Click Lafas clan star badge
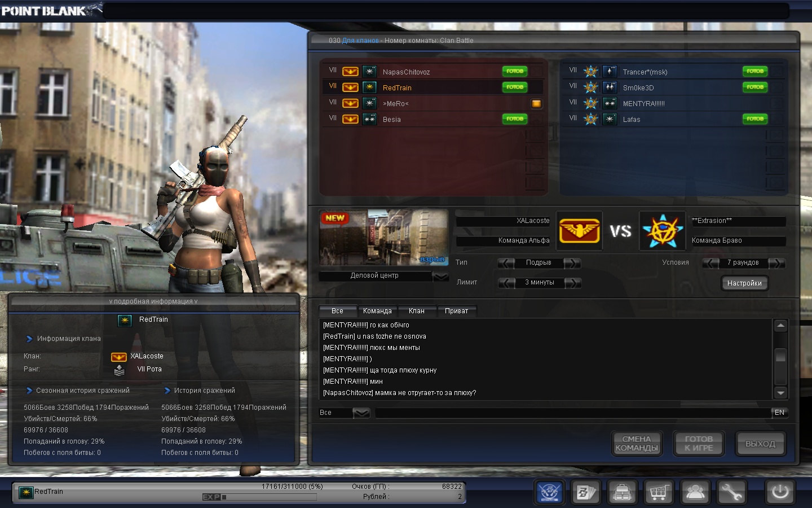The image size is (812, 508). (590, 119)
